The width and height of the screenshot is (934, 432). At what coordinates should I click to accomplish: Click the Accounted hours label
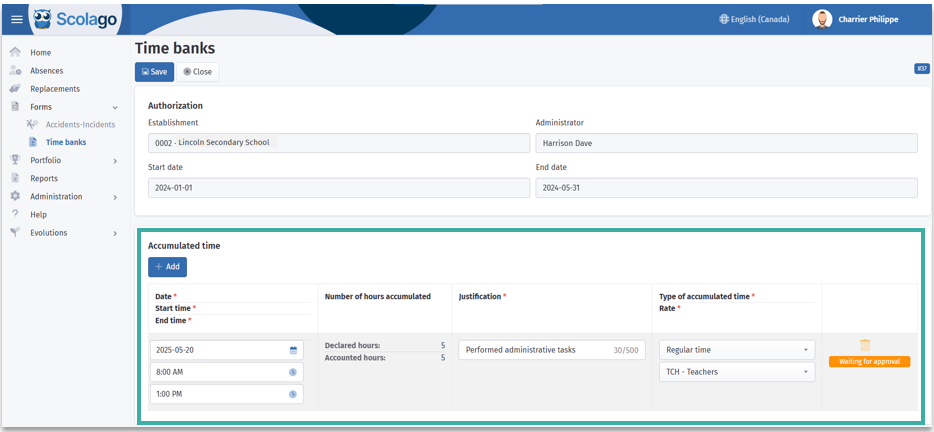pos(355,358)
